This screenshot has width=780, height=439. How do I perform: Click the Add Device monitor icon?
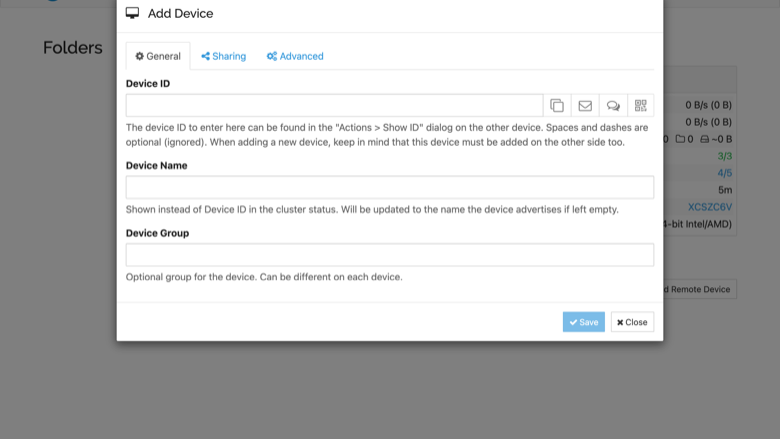point(132,13)
